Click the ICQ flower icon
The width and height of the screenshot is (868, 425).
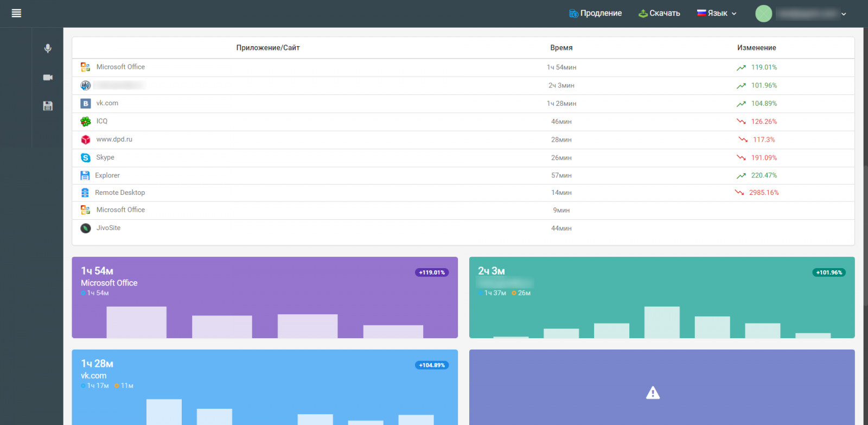85,122
